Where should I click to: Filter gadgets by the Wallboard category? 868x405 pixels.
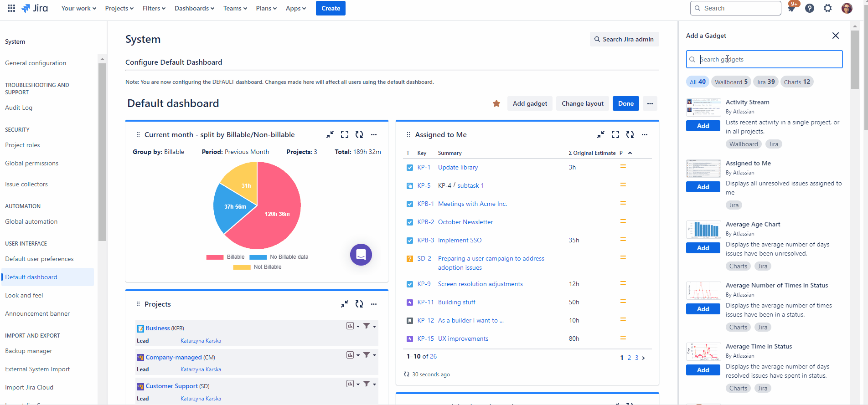point(731,82)
